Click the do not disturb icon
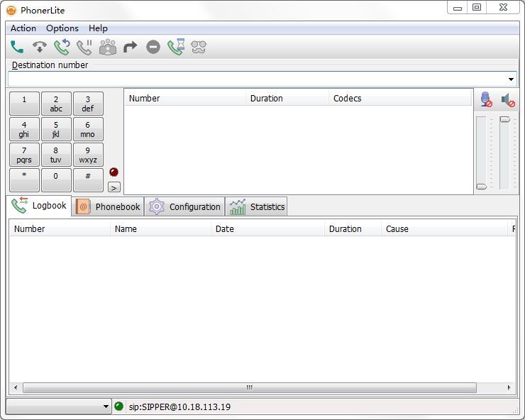This screenshot has height=420, width=525. 153,48
